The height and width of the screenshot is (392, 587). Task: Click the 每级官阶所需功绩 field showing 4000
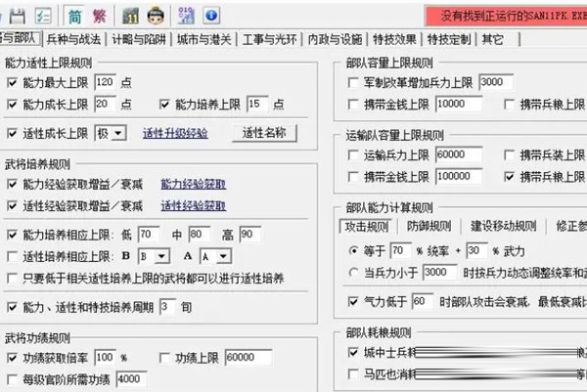pyautogui.click(x=131, y=379)
